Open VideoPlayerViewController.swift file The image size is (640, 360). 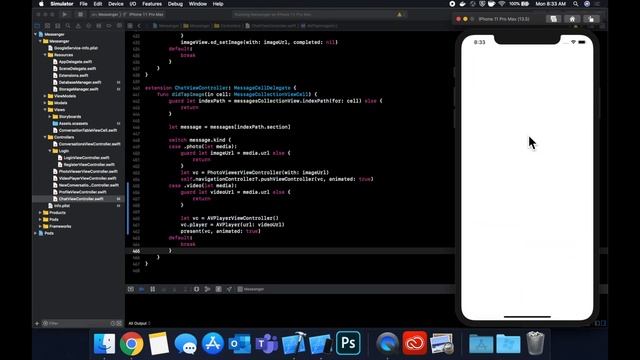pyautogui.click(x=87, y=178)
